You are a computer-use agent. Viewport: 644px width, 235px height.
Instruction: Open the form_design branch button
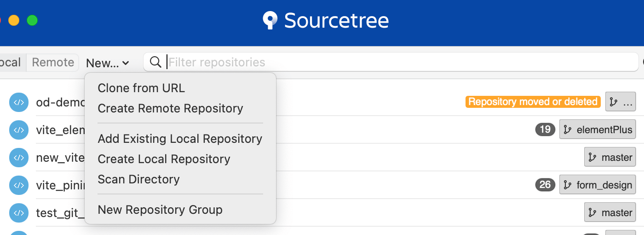pos(598,185)
